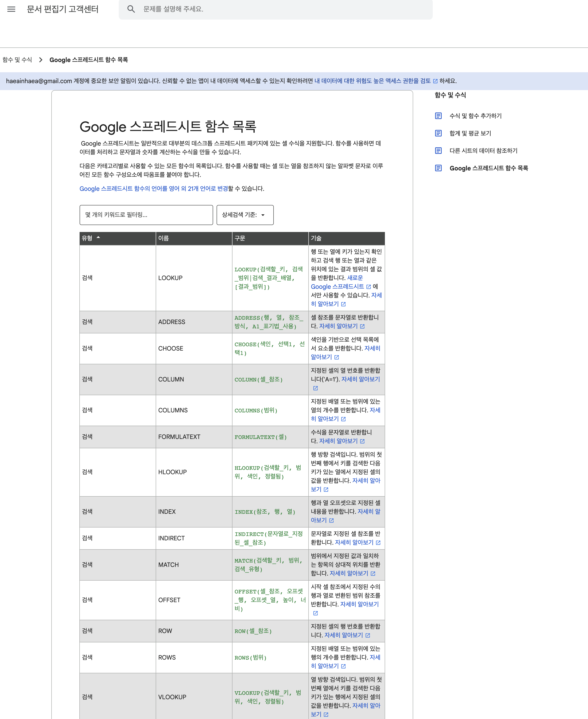588x719 pixels.
Task: Click the sort arrow next to '유형'
Action: click(x=98, y=238)
